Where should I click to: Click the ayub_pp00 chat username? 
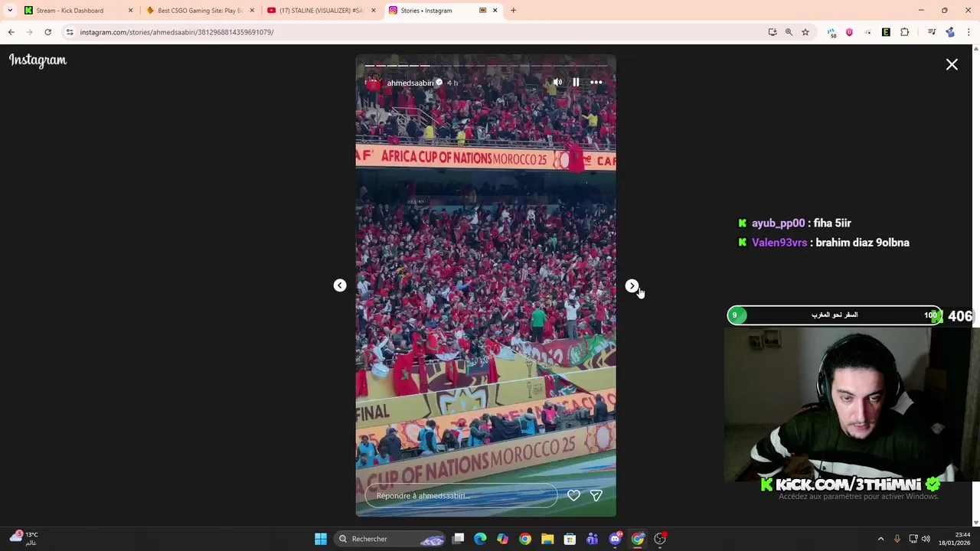778,223
